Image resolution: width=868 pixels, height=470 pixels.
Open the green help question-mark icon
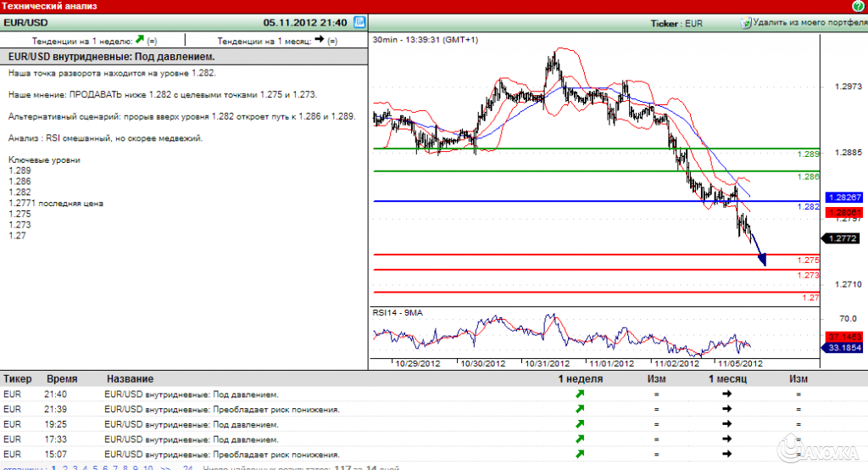pos(858,6)
